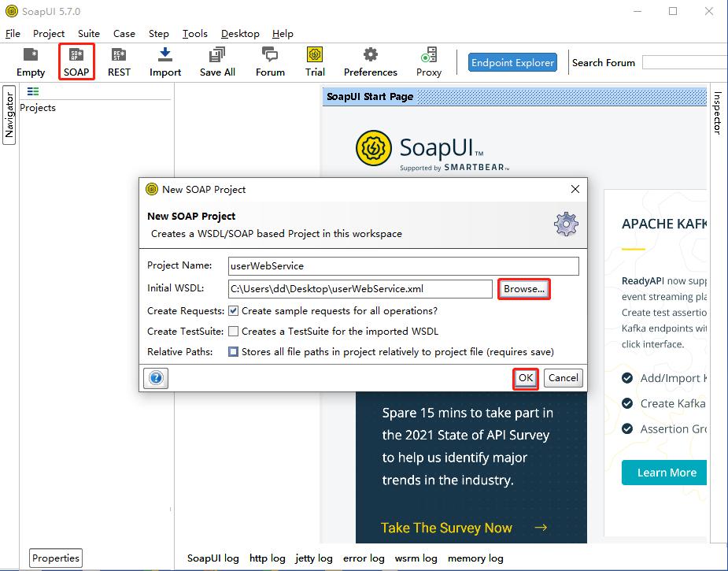
Task: Show the memory log tab
Action: pos(475,558)
